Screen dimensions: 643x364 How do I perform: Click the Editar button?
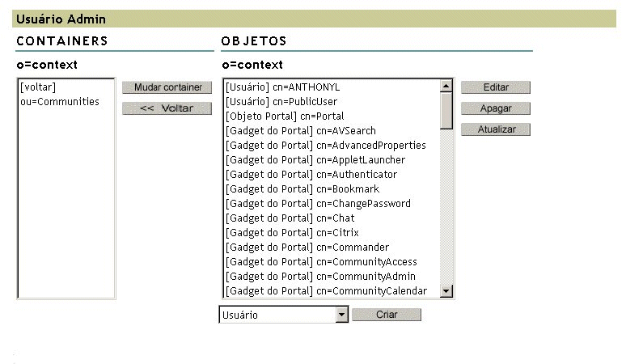tap(495, 87)
